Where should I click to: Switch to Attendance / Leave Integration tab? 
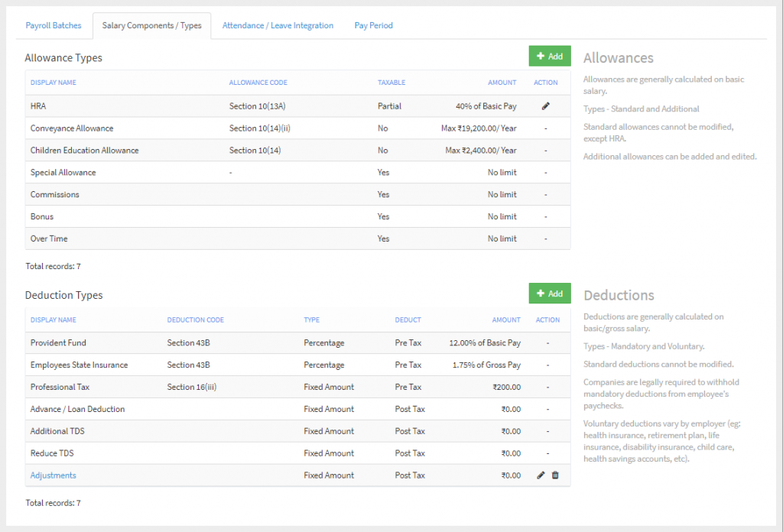(278, 25)
